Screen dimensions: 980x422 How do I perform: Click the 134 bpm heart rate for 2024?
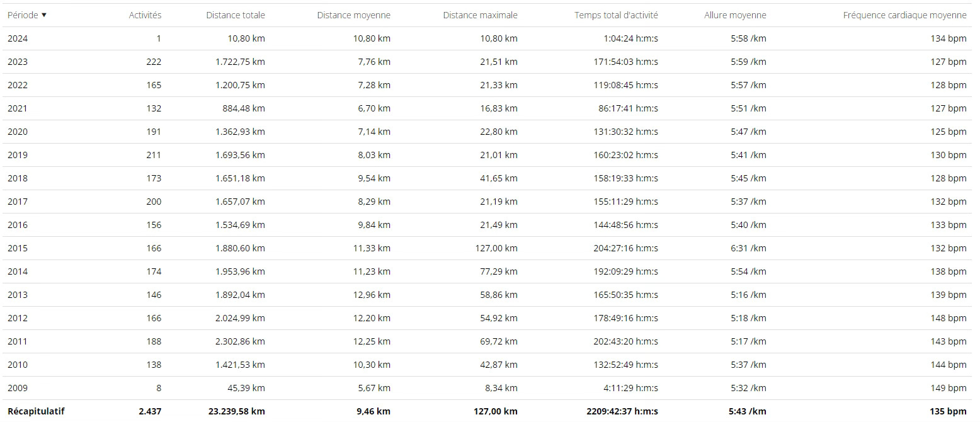coord(949,38)
